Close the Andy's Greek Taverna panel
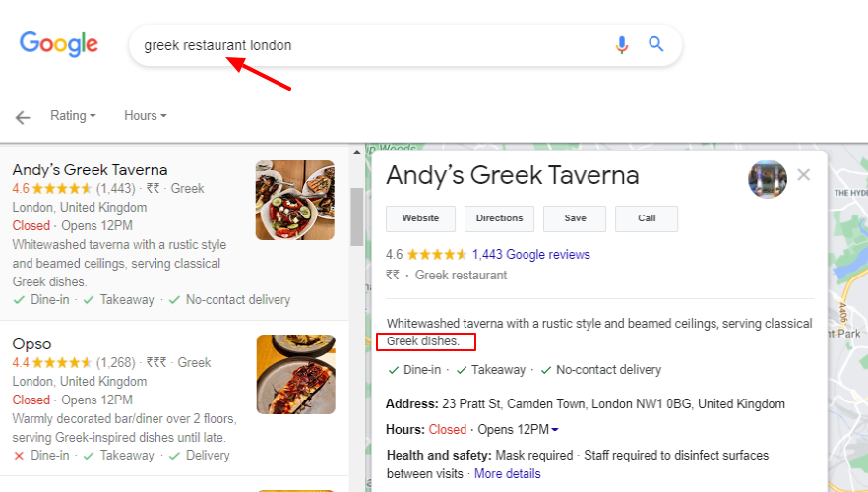The width and height of the screenshot is (868, 492). [804, 175]
